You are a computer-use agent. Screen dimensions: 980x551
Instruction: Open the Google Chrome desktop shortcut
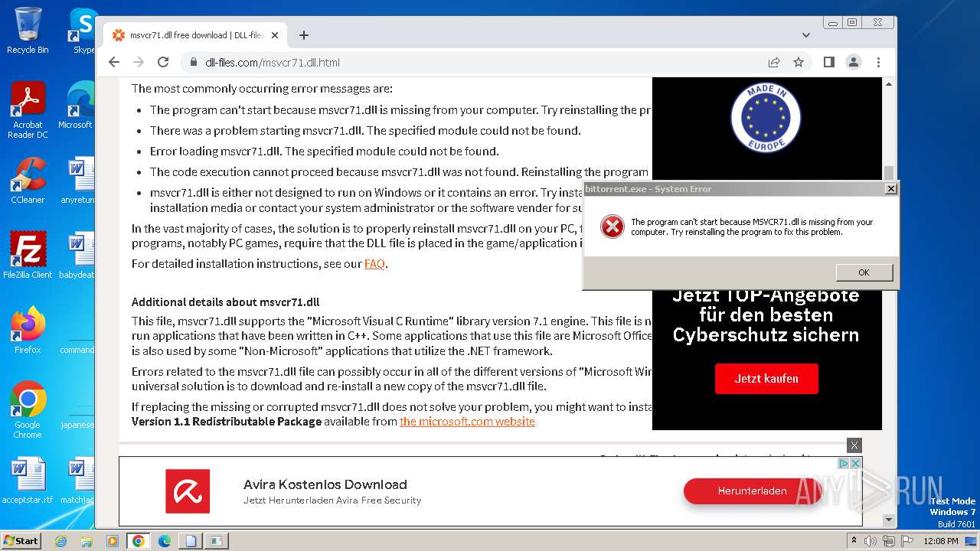[x=28, y=410]
